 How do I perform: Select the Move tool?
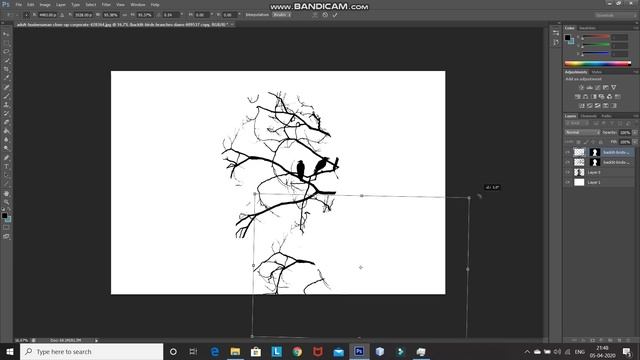6,34
